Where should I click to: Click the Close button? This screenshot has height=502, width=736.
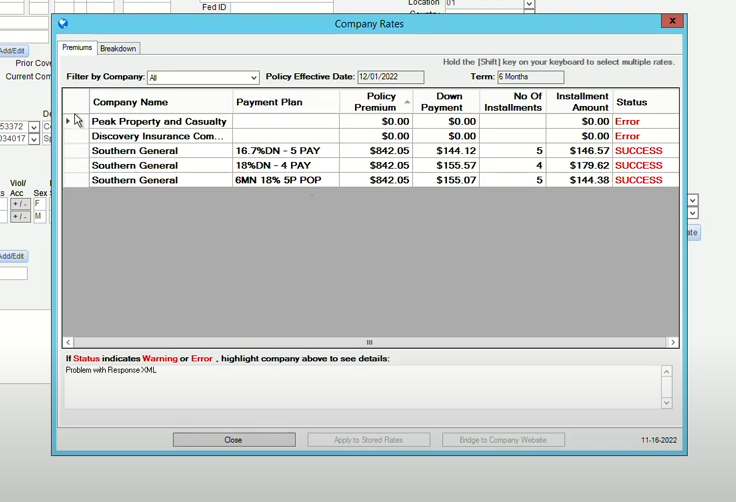coord(234,440)
